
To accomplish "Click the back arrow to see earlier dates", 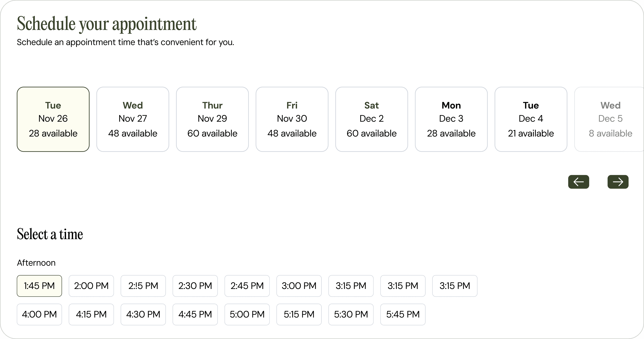I will pos(578,182).
